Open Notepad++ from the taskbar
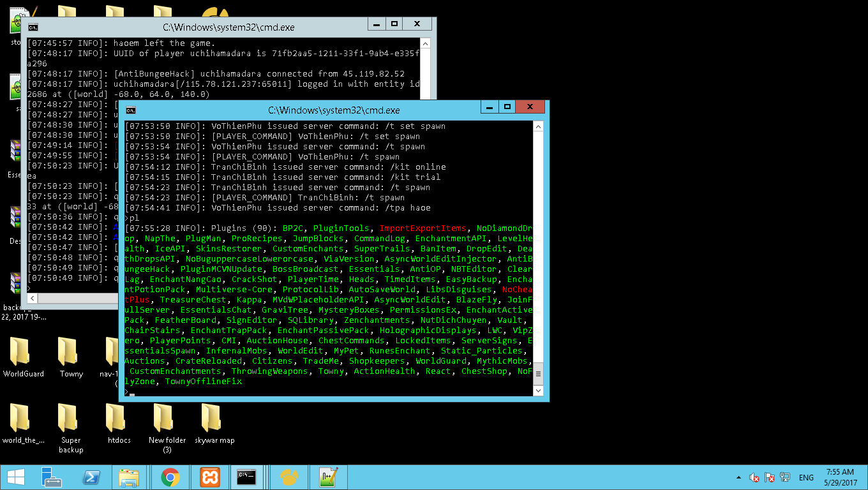 click(x=328, y=477)
